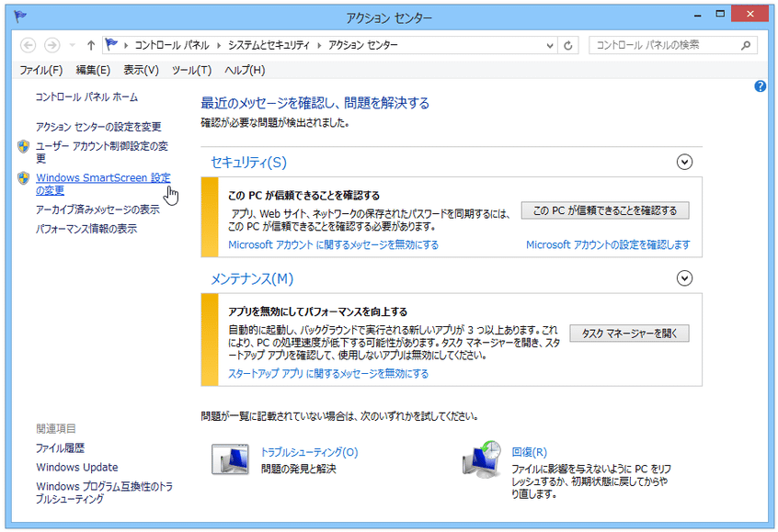This screenshot has height=532, width=778.
Task: Open パフォーマンス情報の表示
Action: pyautogui.click(x=86, y=229)
